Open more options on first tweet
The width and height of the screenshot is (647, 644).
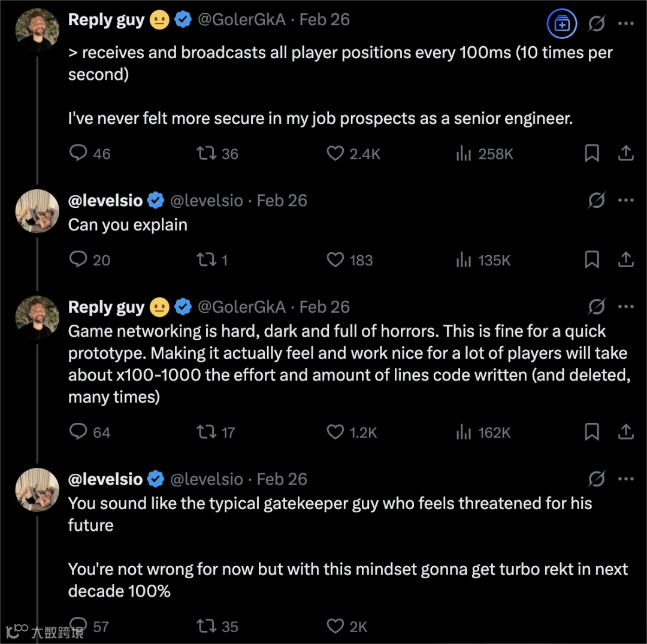pos(625,24)
